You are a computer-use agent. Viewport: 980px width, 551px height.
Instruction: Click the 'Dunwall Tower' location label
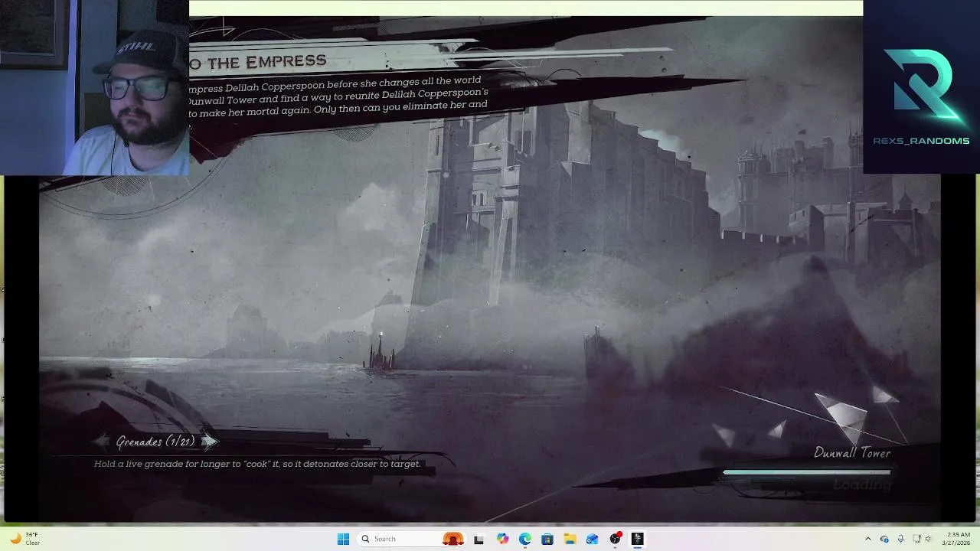(852, 453)
